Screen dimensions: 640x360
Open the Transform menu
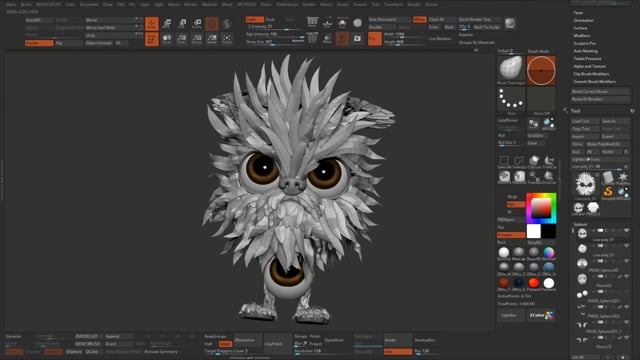[x=393, y=4]
